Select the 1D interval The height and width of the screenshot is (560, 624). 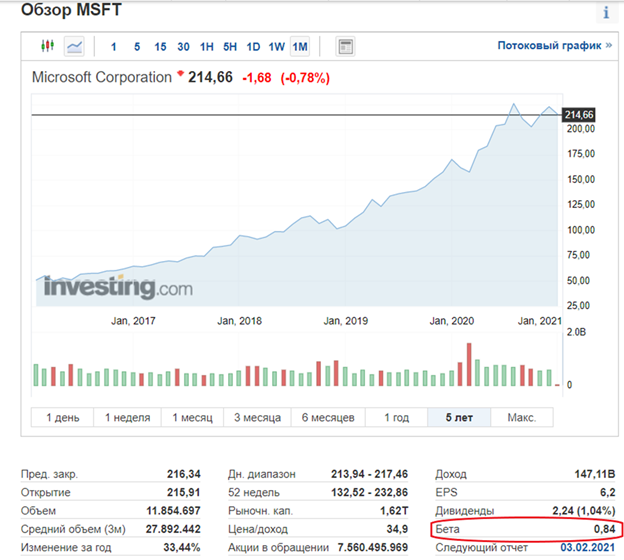point(253,47)
